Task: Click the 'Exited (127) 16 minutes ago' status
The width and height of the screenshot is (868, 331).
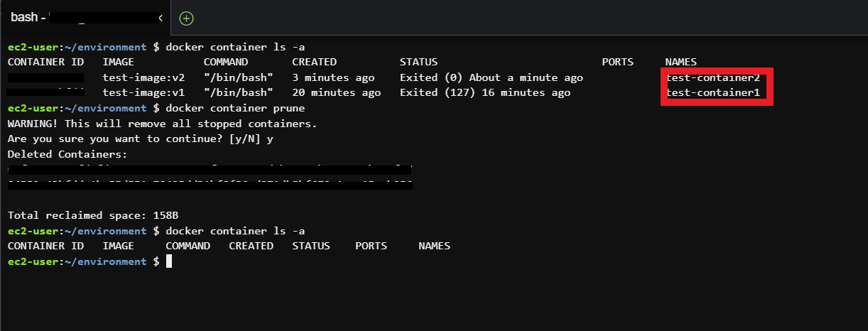Action: [485, 92]
